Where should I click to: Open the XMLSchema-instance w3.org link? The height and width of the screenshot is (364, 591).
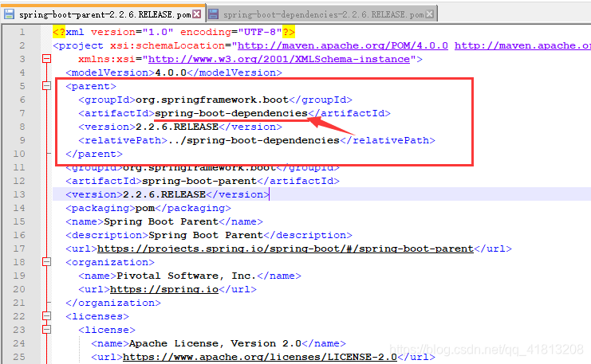[x=279, y=59]
